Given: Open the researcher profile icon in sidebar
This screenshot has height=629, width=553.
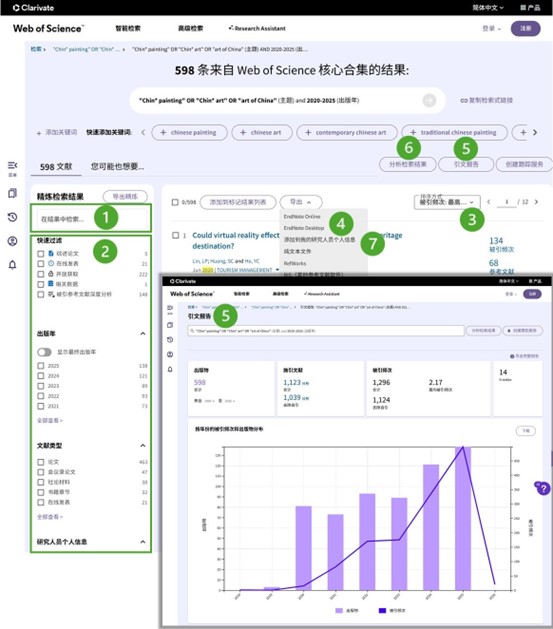Looking at the screenshot, I should pyautogui.click(x=12, y=241).
